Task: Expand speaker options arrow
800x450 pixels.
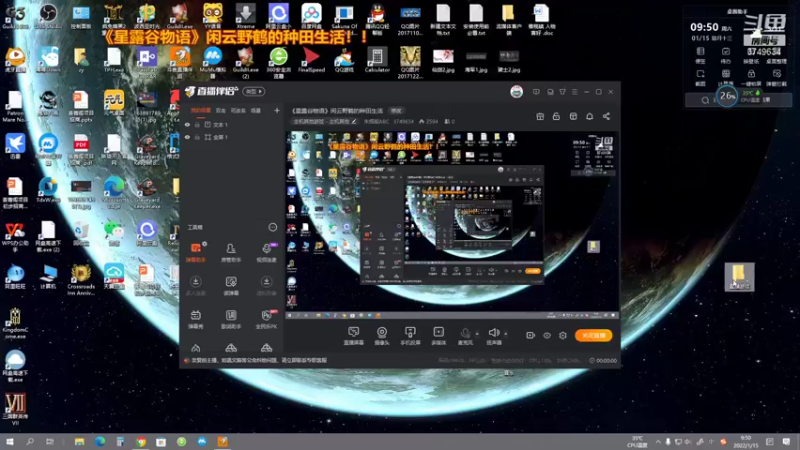Action: tap(506, 334)
